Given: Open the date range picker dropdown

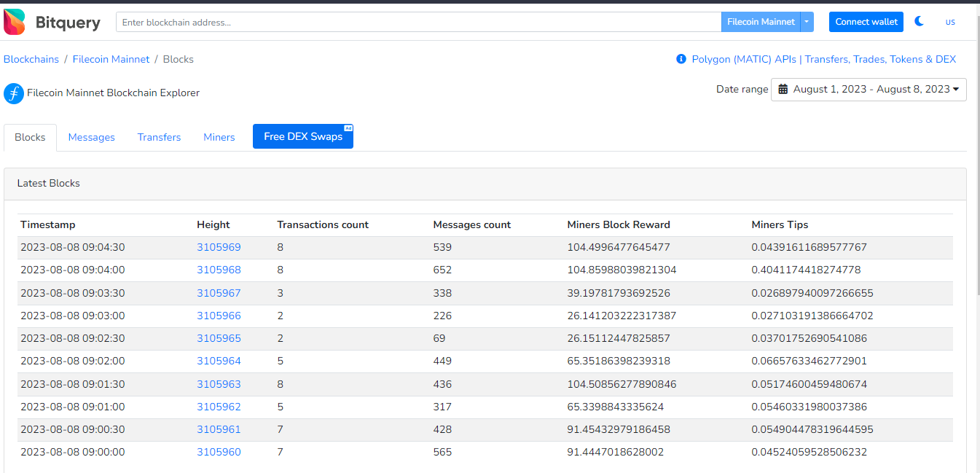Looking at the screenshot, I should coord(869,89).
